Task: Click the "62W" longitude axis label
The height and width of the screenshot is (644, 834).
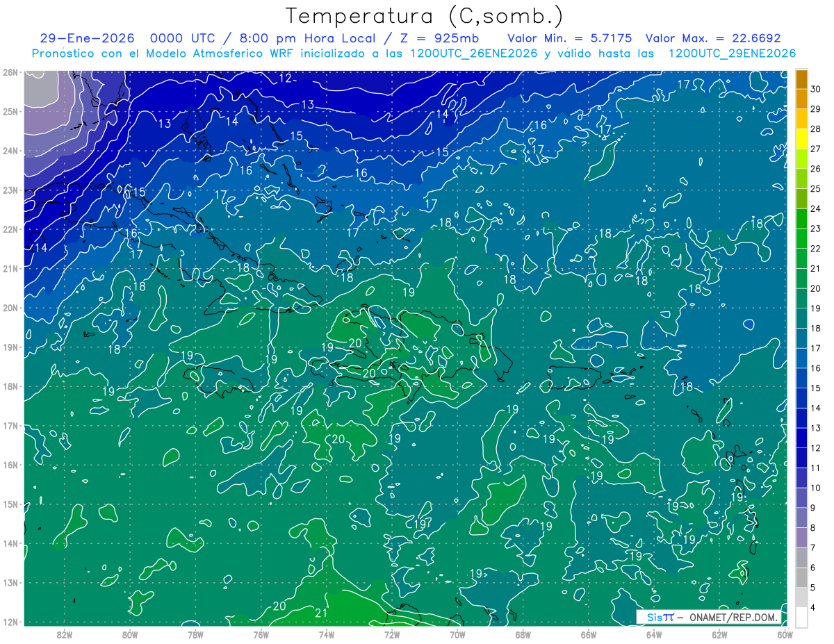Action: point(719,635)
